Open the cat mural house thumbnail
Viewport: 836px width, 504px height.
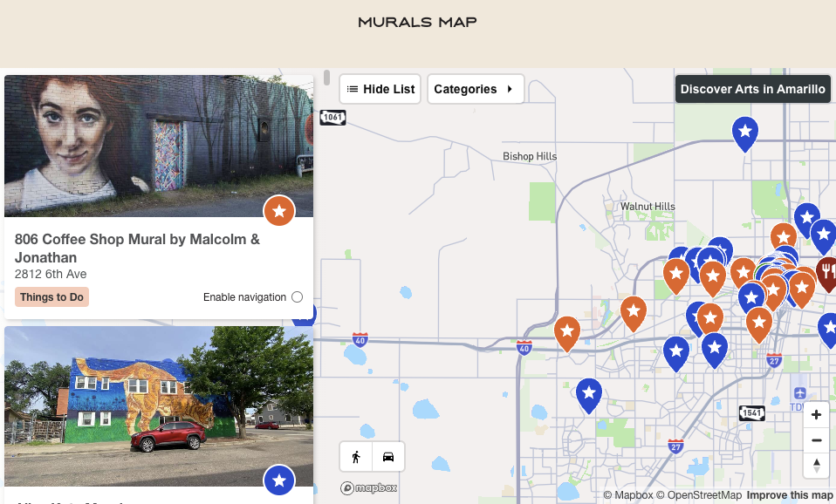[159, 406]
